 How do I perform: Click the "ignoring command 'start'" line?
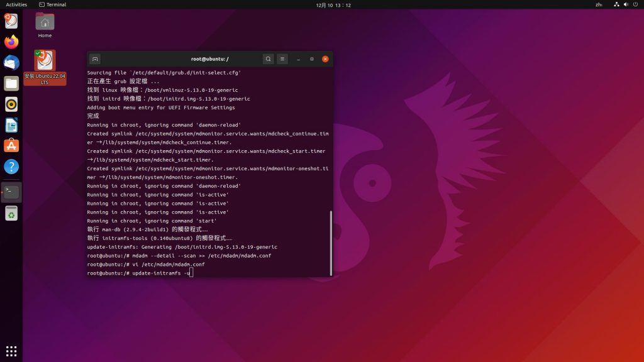[x=152, y=221]
